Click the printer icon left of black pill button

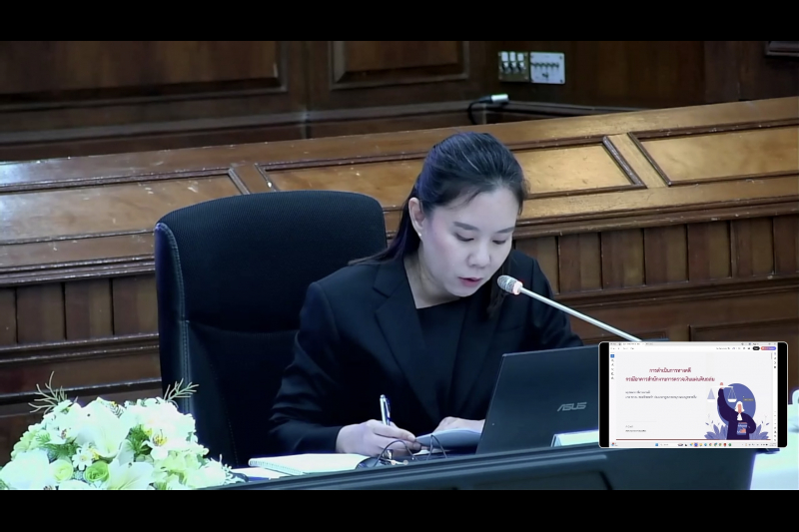[x=748, y=348]
